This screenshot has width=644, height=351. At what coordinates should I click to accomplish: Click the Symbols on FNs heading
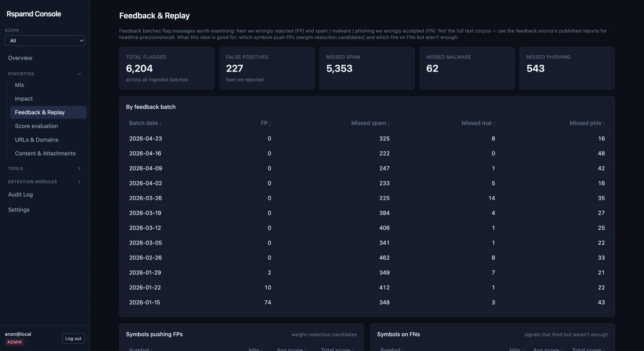[x=399, y=335]
